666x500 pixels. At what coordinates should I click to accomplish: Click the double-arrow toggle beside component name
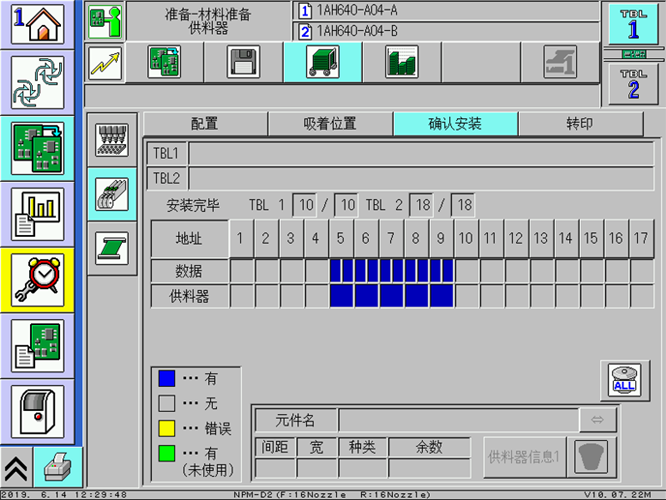(x=598, y=420)
